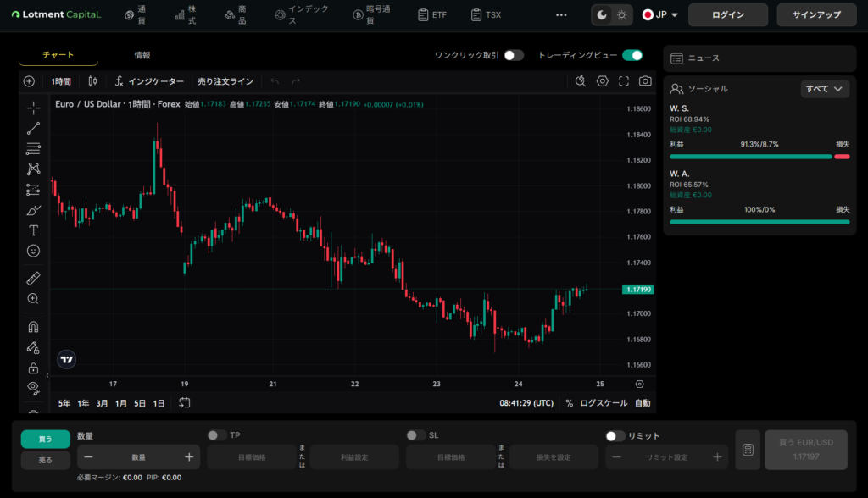Select the 買う buy button
The height and width of the screenshot is (498, 868).
pos(46,440)
